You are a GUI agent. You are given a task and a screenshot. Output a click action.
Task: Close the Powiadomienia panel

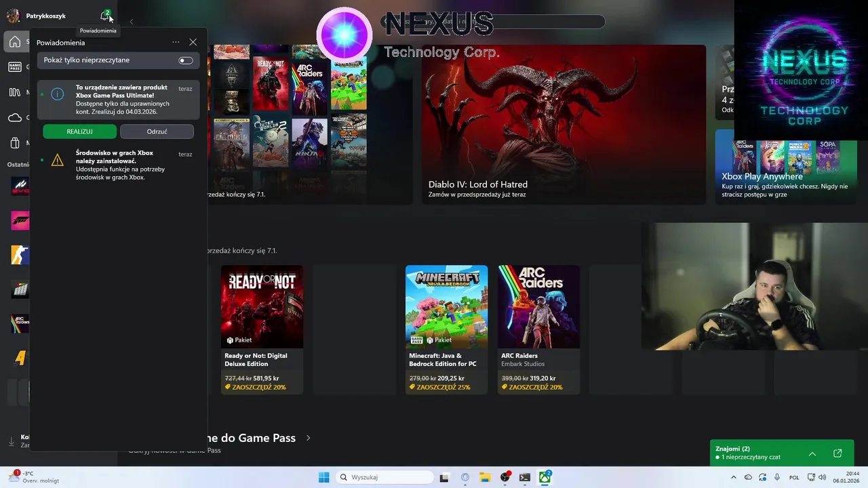193,42
